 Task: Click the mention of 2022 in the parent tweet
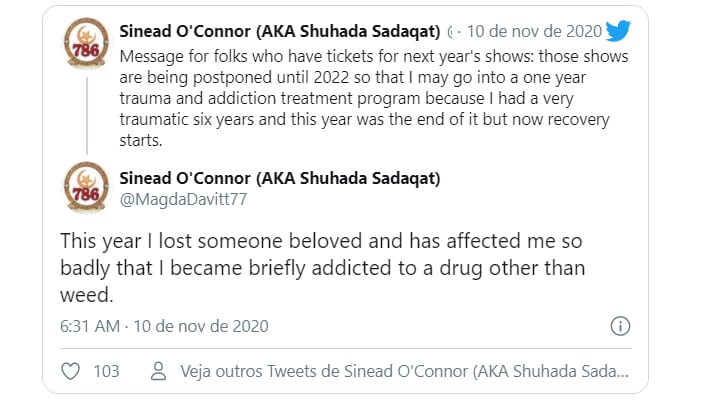[x=331, y=77]
